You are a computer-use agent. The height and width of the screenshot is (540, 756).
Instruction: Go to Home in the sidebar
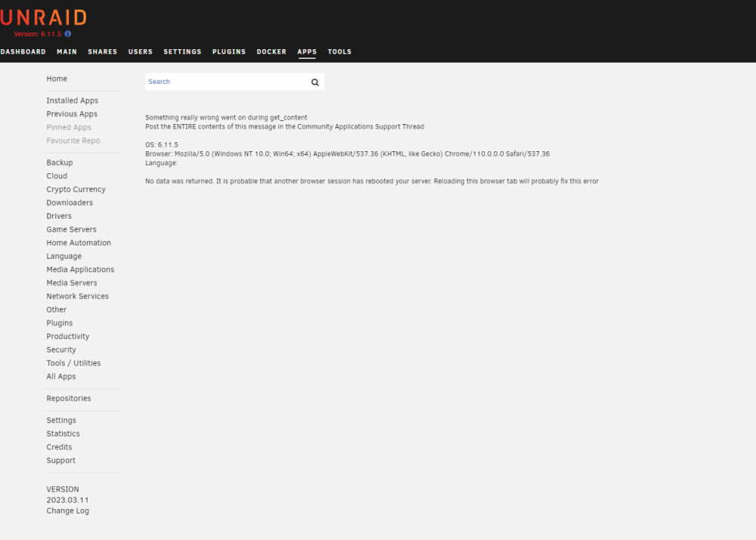pyautogui.click(x=57, y=79)
